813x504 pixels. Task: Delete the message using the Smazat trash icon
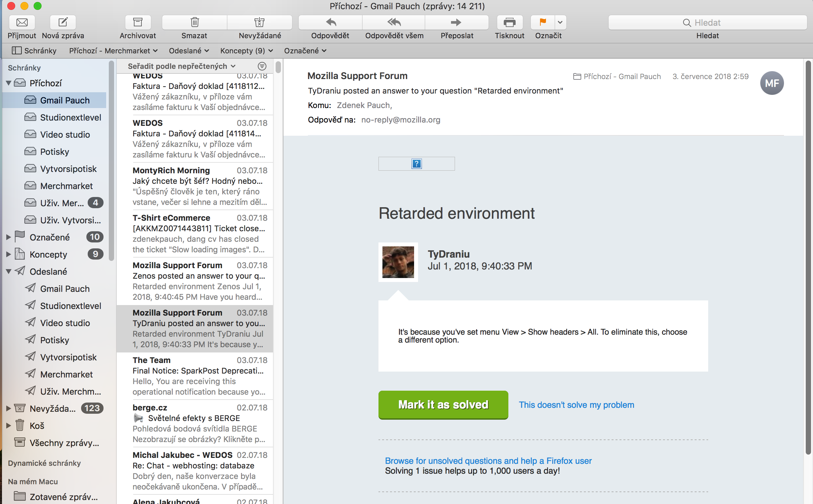[x=195, y=22]
